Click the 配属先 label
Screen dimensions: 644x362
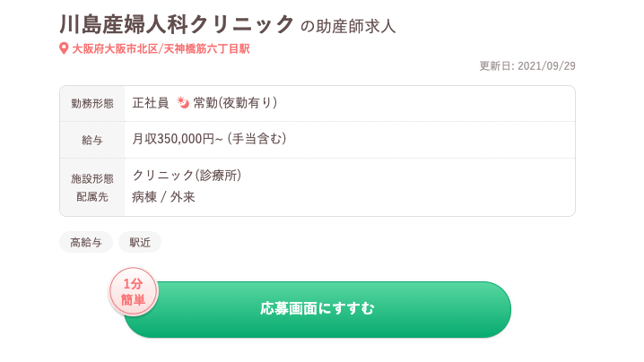coord(92,196)
